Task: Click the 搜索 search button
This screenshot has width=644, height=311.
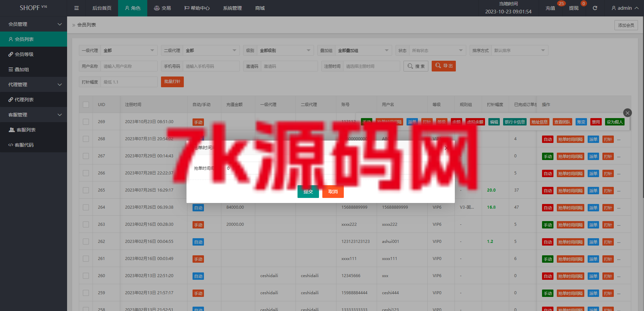Action: (416, 66)
